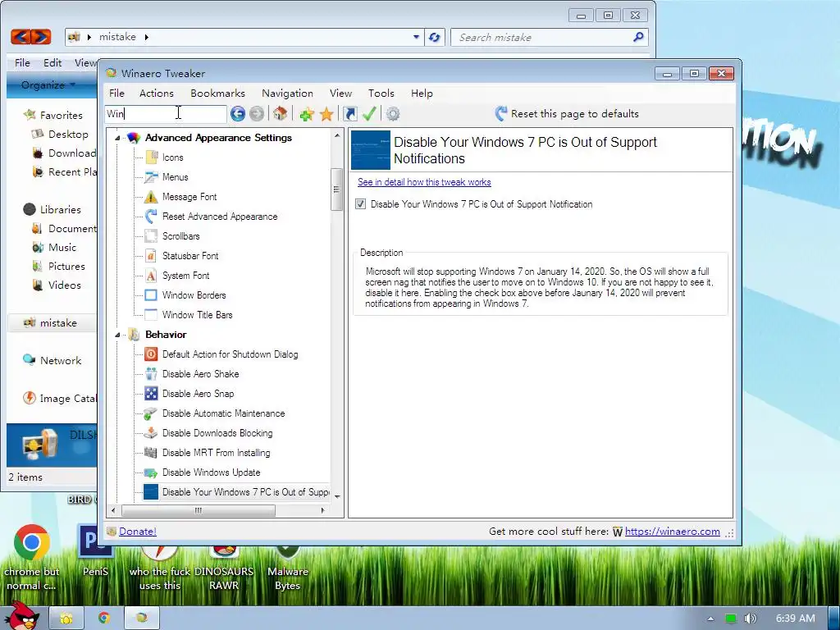Click the gray Forward arrow in Winaero toolbar
840x630 pixels.
257,113
